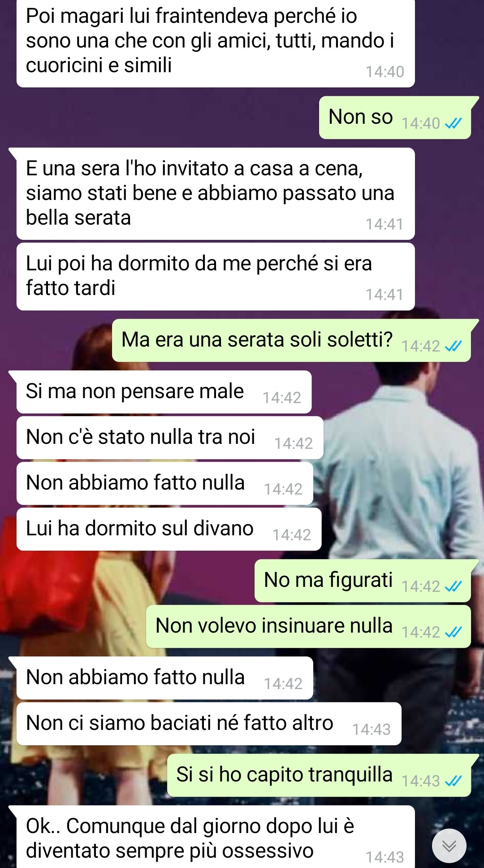Tap 'Non ci siamo baciati né fatto altro'
The image size is (484, 868).
pos(209,724)
